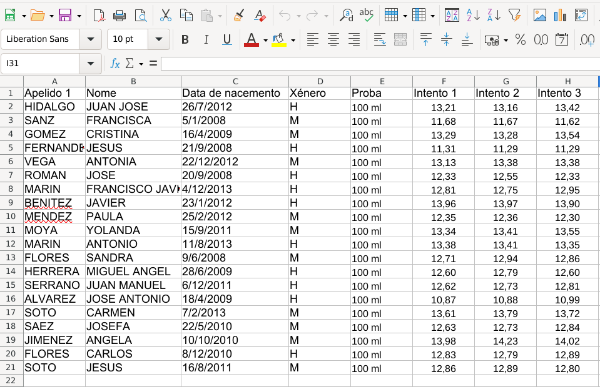Viewport: 600px width, 387px height.
Task: Select Intento 1 value 10,87
Action: click(x=443, y=299)
